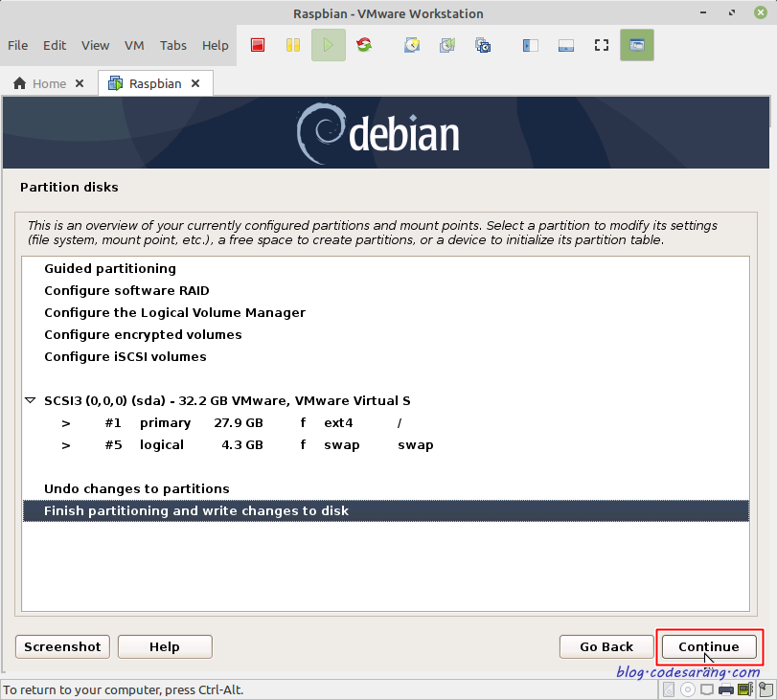Screen dimensions: 777x700
Task: Select the SCSI3 (0,0,0) (sda) disk row
Action: (385, 401)
